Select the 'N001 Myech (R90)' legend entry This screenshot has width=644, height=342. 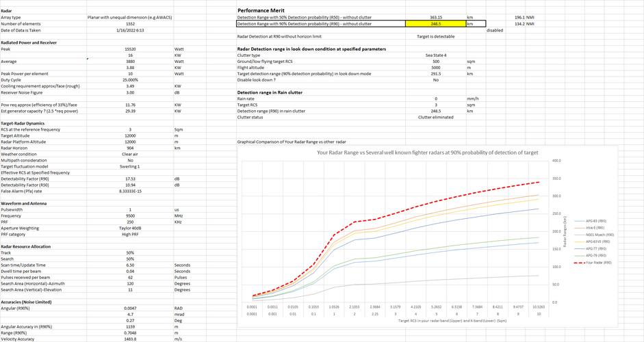594,235
